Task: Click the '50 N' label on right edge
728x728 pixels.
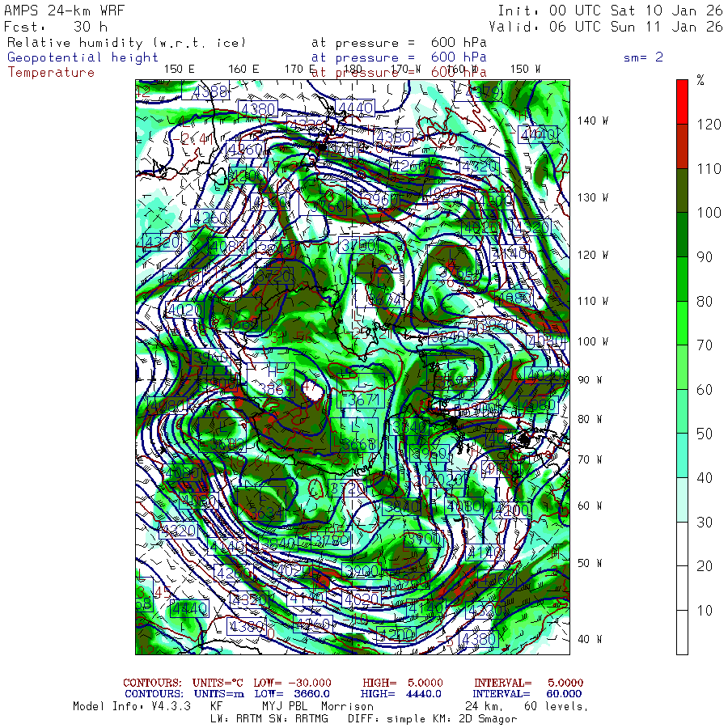Action: point(590,563)
